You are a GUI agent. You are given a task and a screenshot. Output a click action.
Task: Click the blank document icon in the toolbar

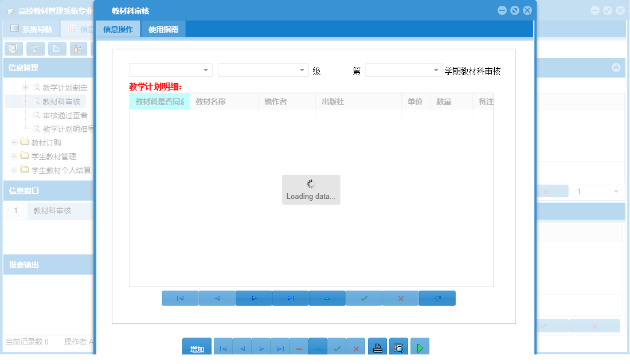pyautogui.click(x=57, y=49)
